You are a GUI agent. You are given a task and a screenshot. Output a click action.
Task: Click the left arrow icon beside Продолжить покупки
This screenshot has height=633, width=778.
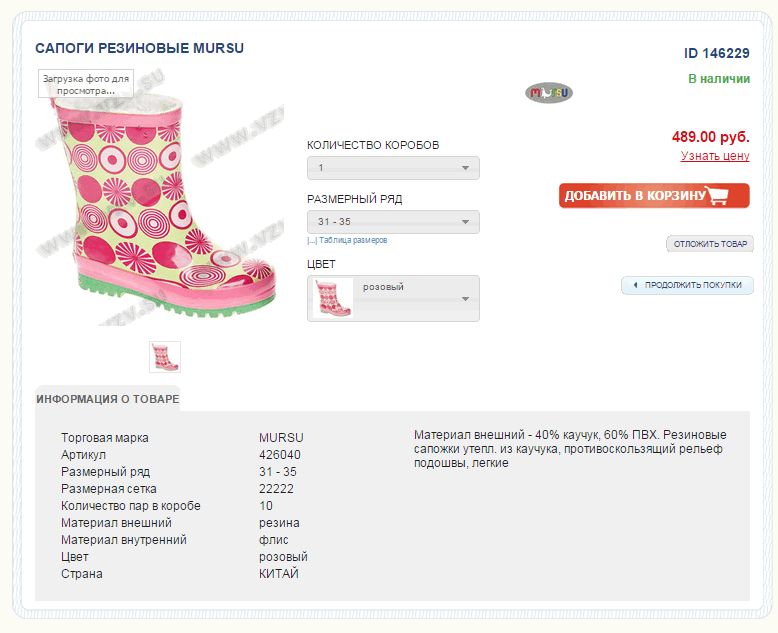pos(634,285)
